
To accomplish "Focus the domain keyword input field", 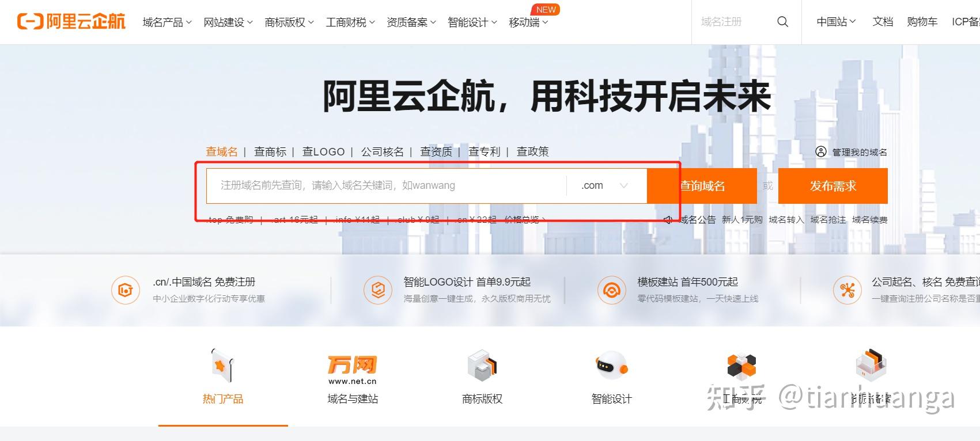I will 386,185.
